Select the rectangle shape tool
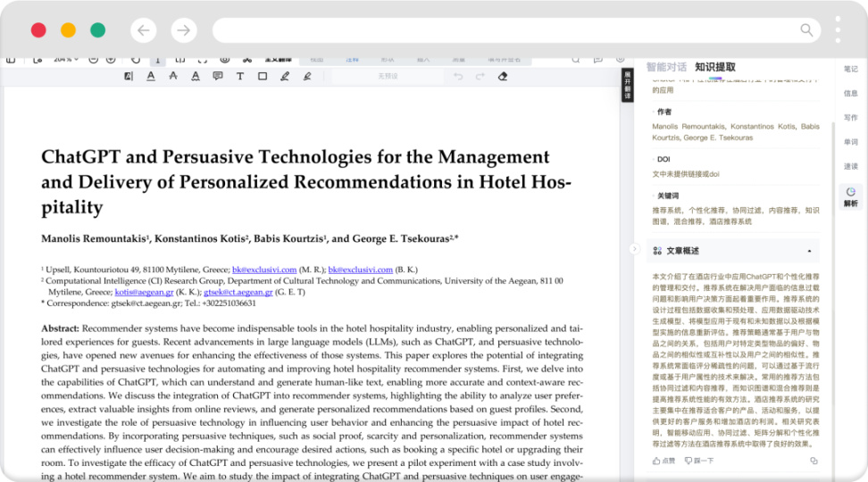This screenshot has width=868, height=482. [x=263, y=77]
